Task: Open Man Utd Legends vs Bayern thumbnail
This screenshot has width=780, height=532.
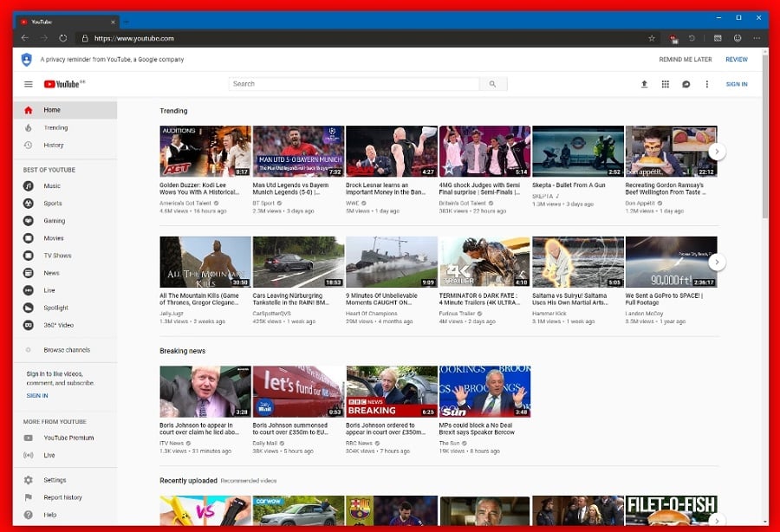Action: click(x=298, y=151)
